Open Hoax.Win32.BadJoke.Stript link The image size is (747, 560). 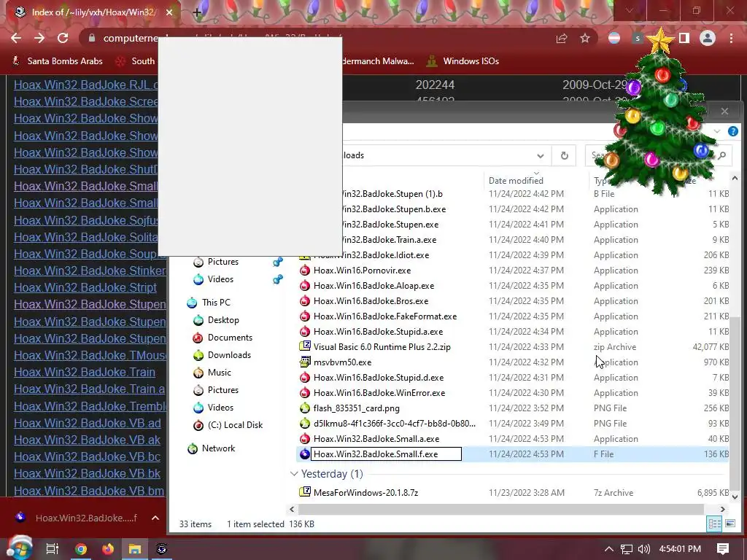[85, 287]
